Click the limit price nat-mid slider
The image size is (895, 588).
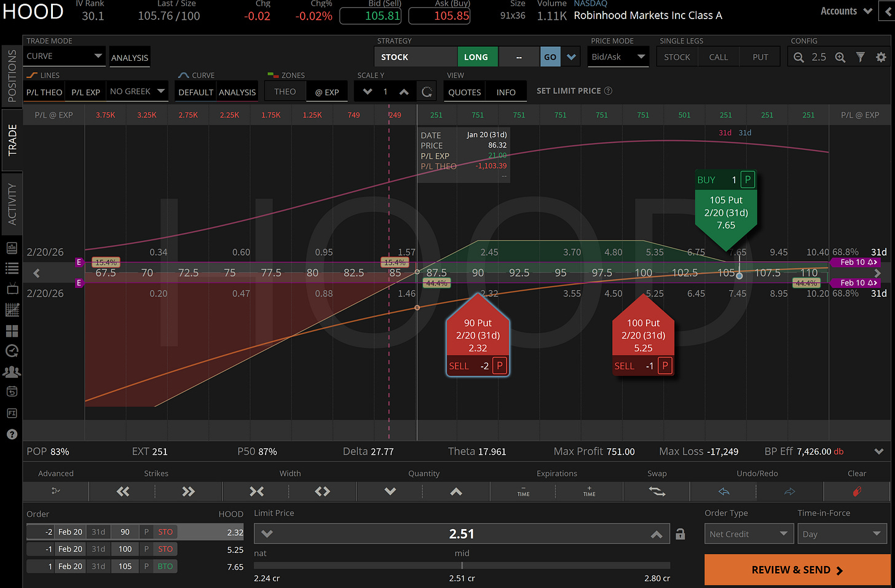coord(462,565)
